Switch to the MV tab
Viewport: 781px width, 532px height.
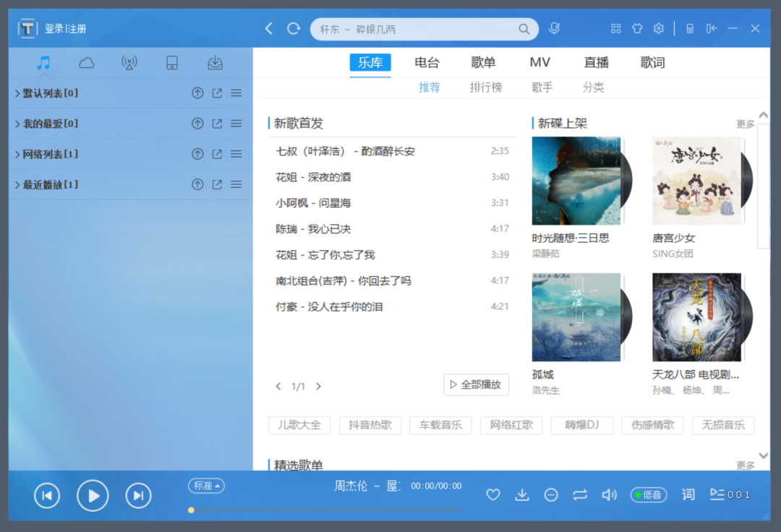click(540, 63)
